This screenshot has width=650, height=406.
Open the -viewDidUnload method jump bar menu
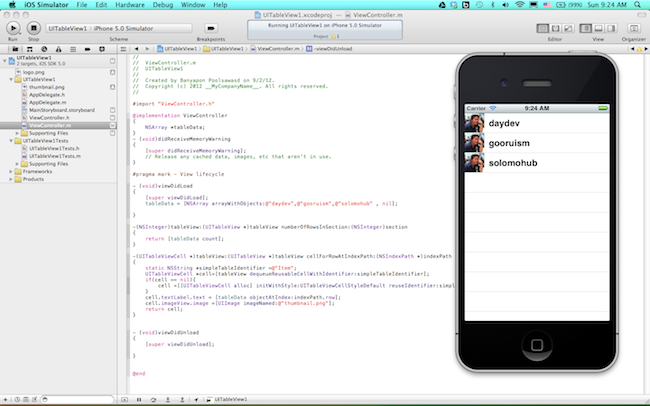point(329,49)
